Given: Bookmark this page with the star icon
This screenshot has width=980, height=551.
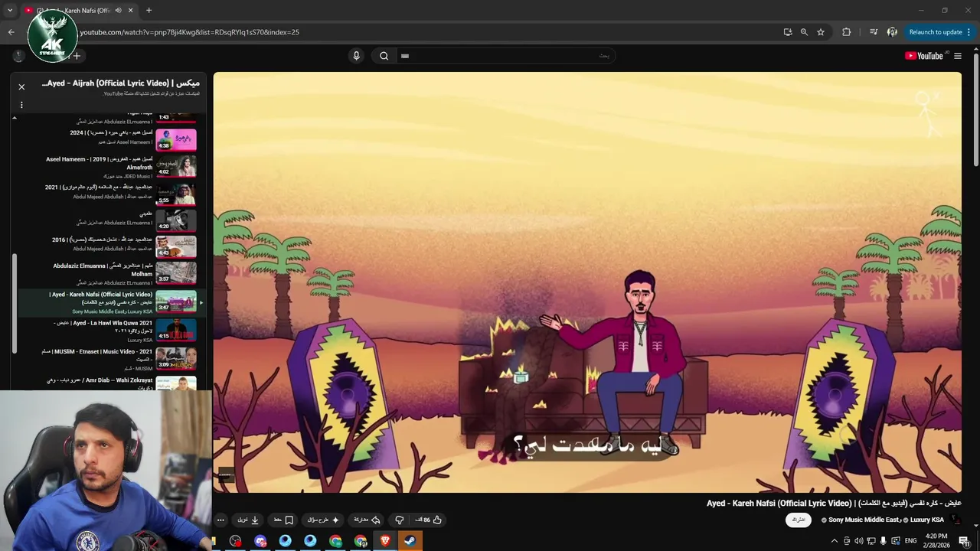Looking at the screenshot, I should (x=821, y=32).
